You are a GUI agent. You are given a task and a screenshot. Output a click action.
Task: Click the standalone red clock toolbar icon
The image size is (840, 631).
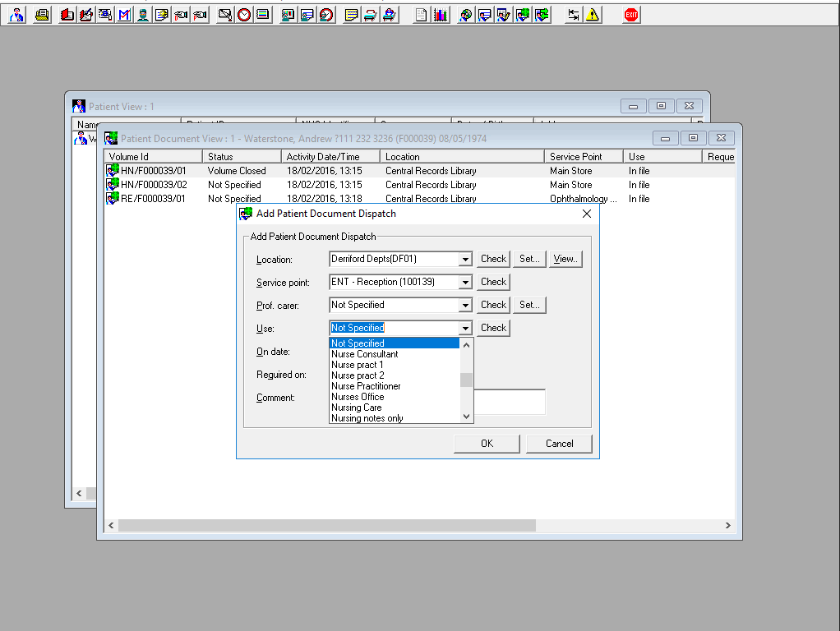coord(244,15)
